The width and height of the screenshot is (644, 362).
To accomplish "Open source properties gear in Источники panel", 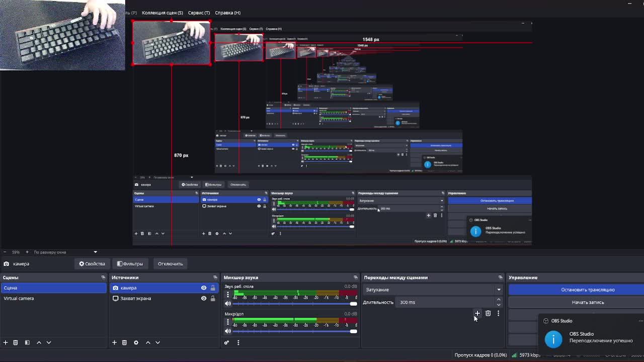I will click(136, 342).
